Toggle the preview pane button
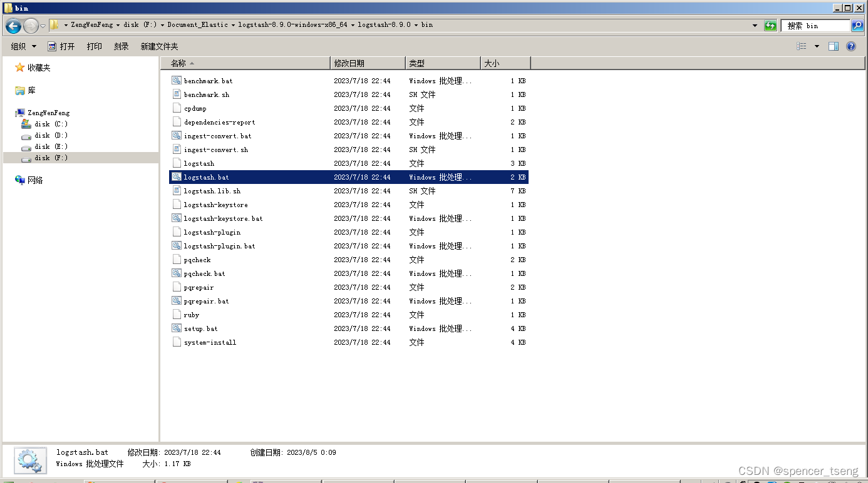868x483 pixels. tap(834, 46)
